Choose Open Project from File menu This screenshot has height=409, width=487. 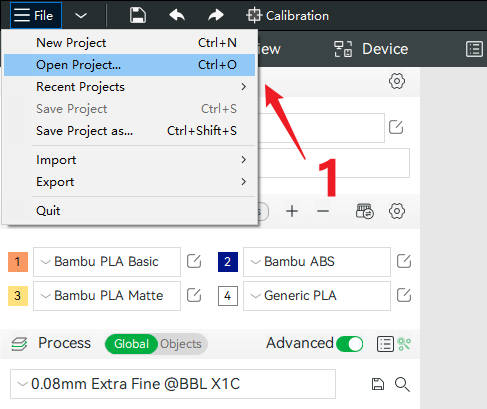130,65
